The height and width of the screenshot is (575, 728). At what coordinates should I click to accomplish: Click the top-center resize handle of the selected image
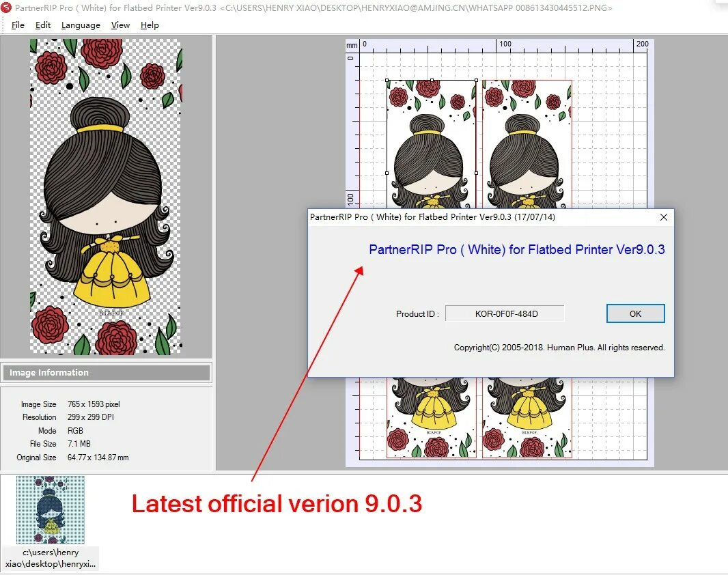point(432,81)
